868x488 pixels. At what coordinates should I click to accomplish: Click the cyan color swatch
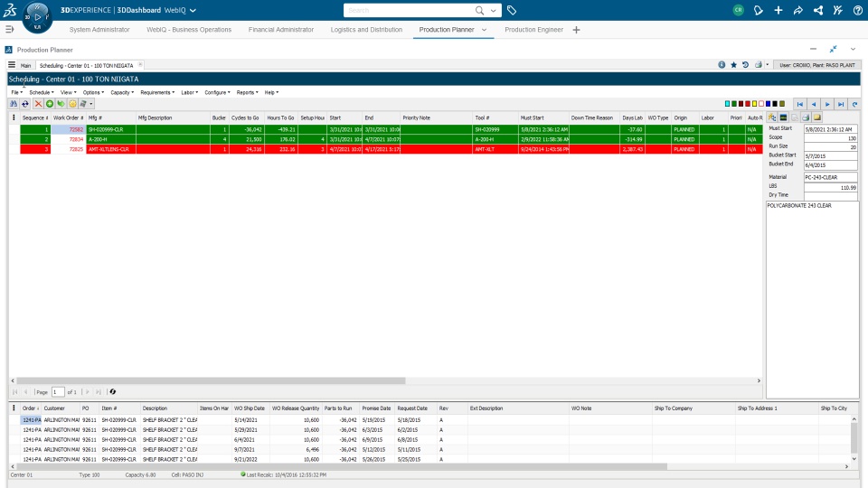tap(727, 103)
